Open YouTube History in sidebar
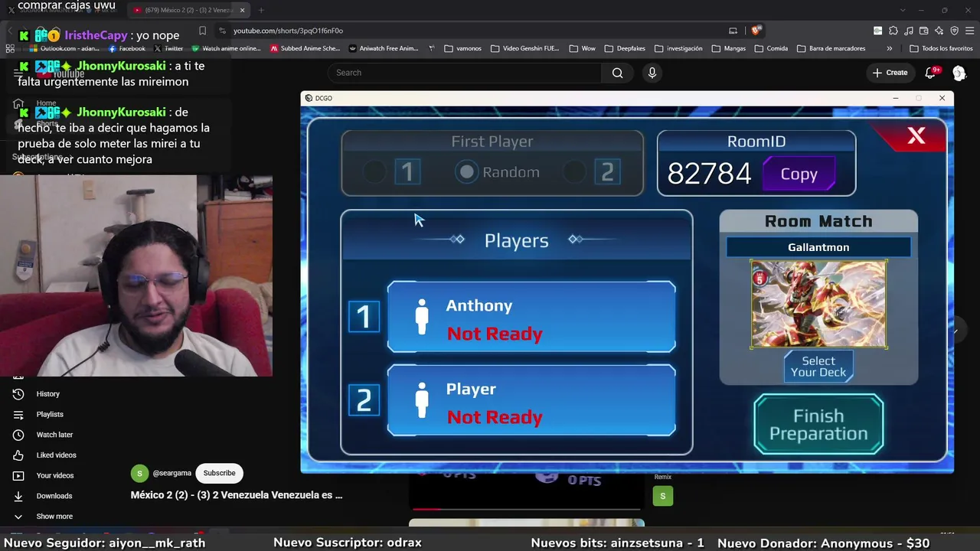The image size is (980, 551). (x=47, y=394)
